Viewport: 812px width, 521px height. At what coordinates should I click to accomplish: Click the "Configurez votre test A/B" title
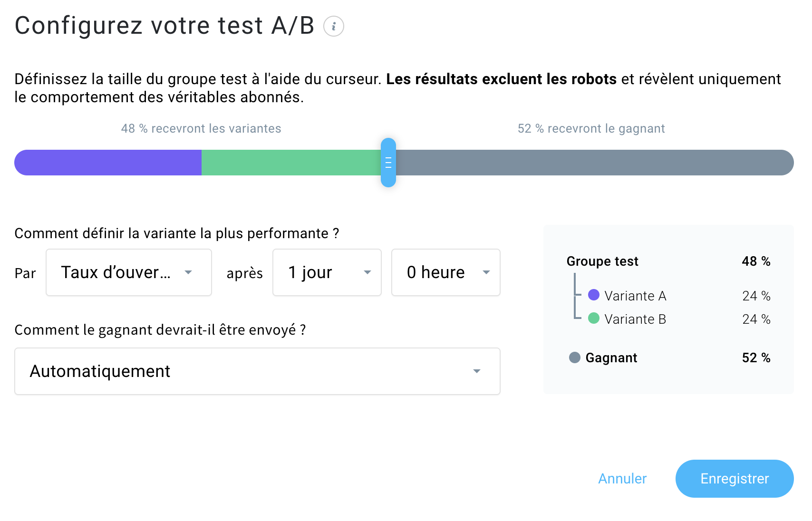point(164,26)
